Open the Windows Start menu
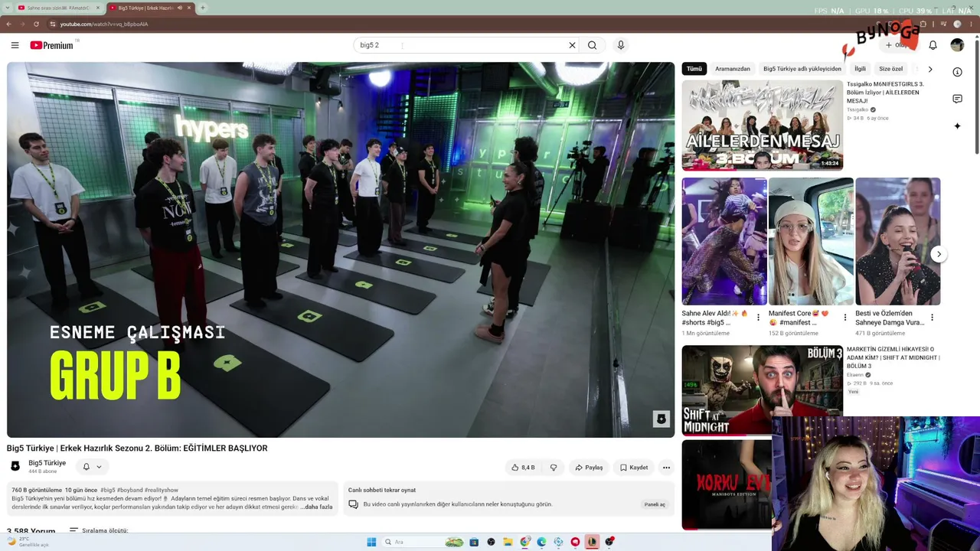The image size is (980, 551). click(371, 542)
